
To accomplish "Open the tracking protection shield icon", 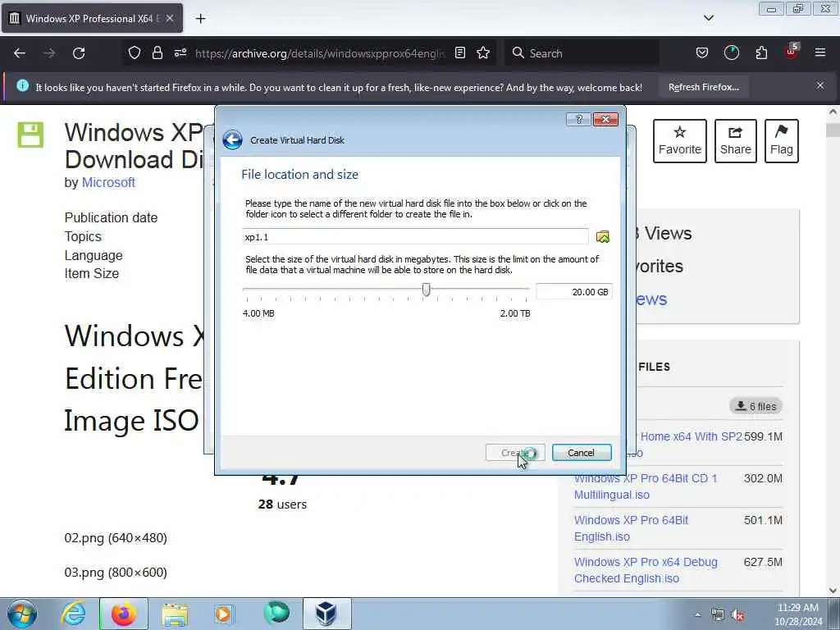I will [134, 52].
